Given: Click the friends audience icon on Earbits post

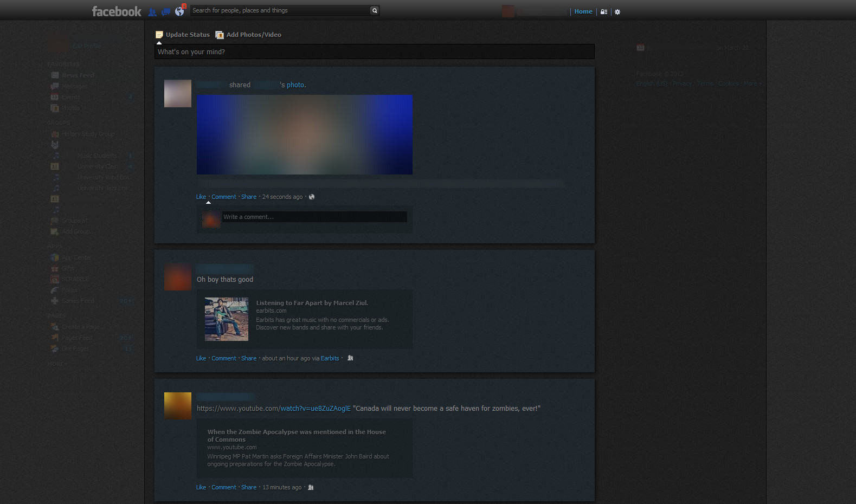Looking at the screenshot, I should tap(350, 358).
